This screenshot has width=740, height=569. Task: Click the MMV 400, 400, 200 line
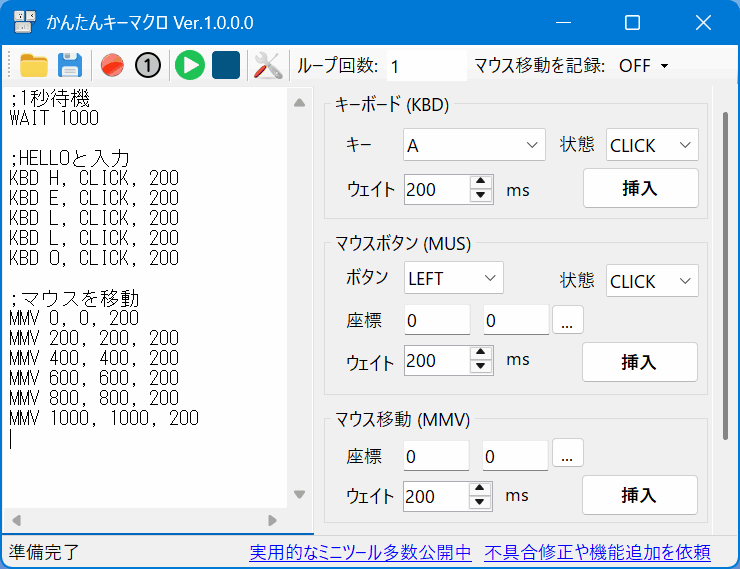click(x=94, y=358)
